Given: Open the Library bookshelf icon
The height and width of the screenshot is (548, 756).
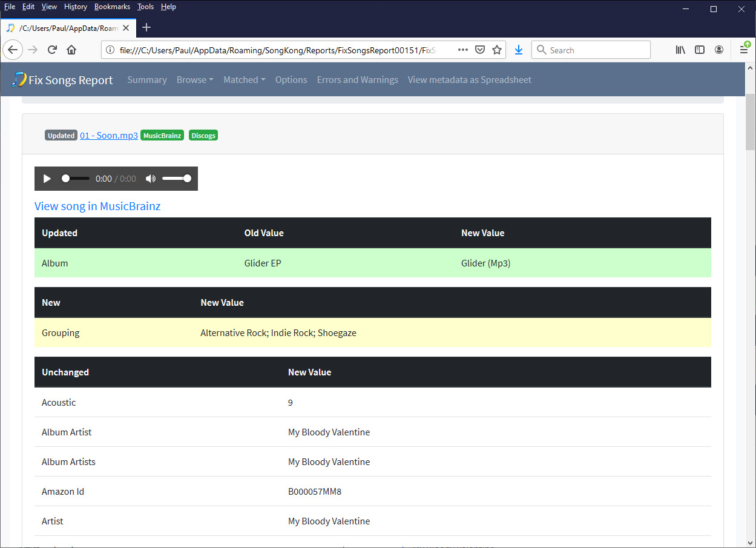Looking at the screenshot, I should 681,50.
